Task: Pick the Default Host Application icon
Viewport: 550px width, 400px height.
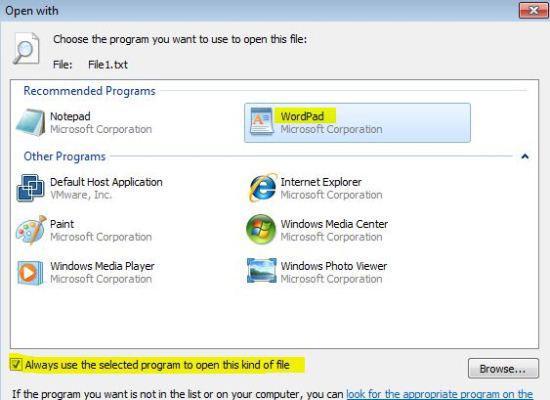Action: point(31,188)
